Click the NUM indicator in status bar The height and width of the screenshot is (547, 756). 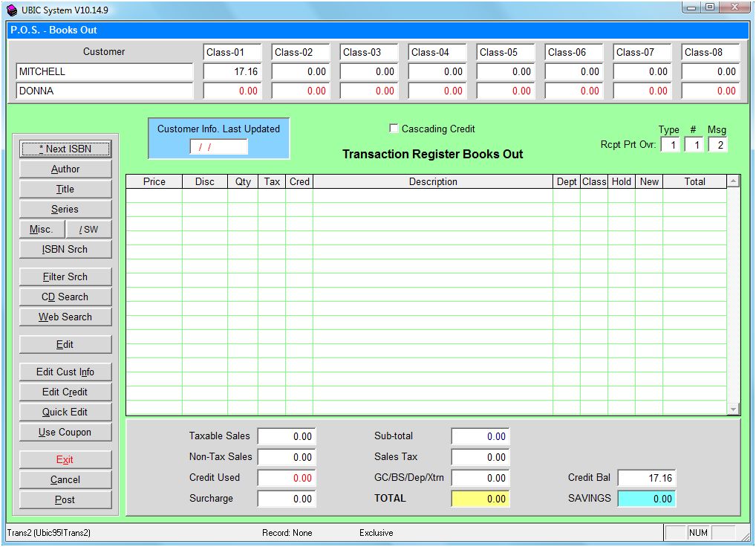point(698,533)
